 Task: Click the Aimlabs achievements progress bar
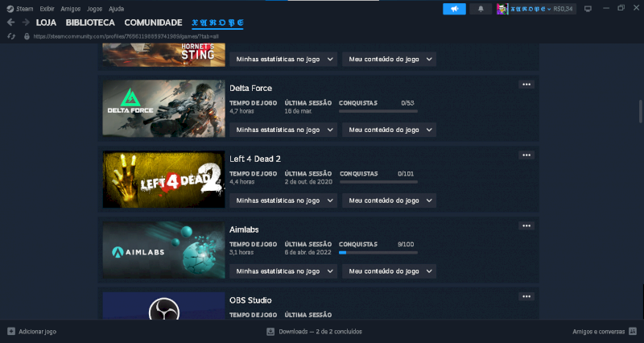point(378,252)
